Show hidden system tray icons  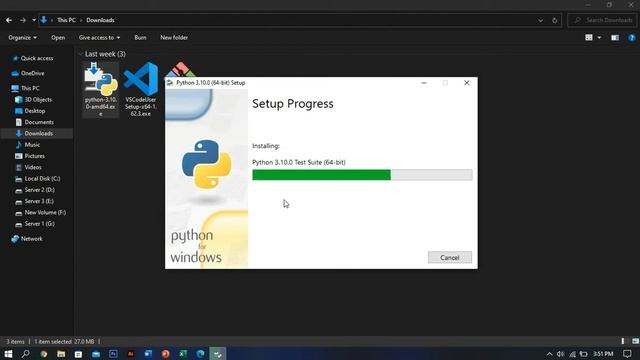pyautogui.click(x=549, y=354)
